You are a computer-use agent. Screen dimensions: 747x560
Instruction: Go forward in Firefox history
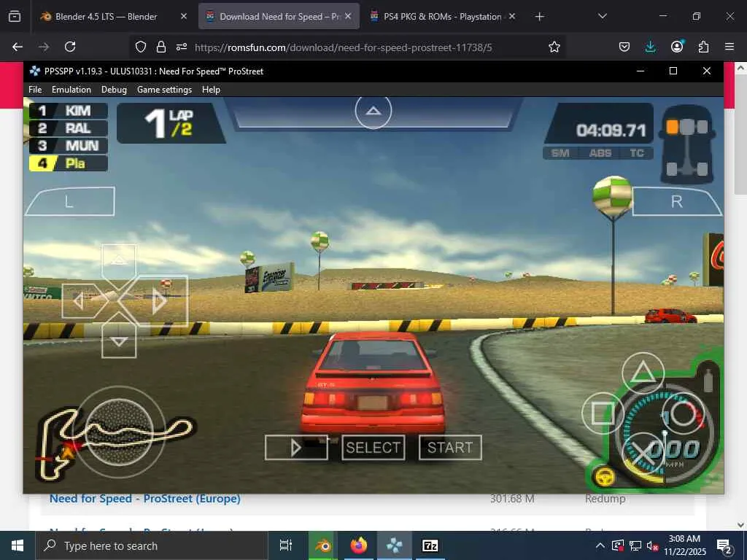coord(44,47)
